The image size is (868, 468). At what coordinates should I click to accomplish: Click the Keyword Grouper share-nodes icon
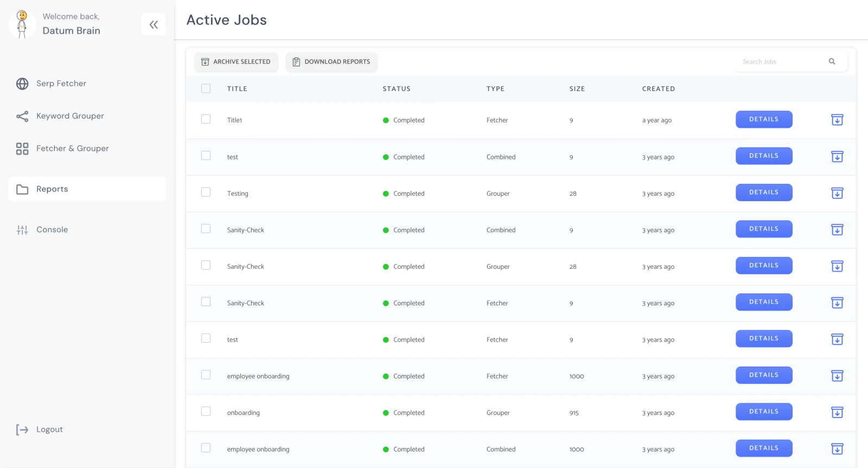point(22,116)
